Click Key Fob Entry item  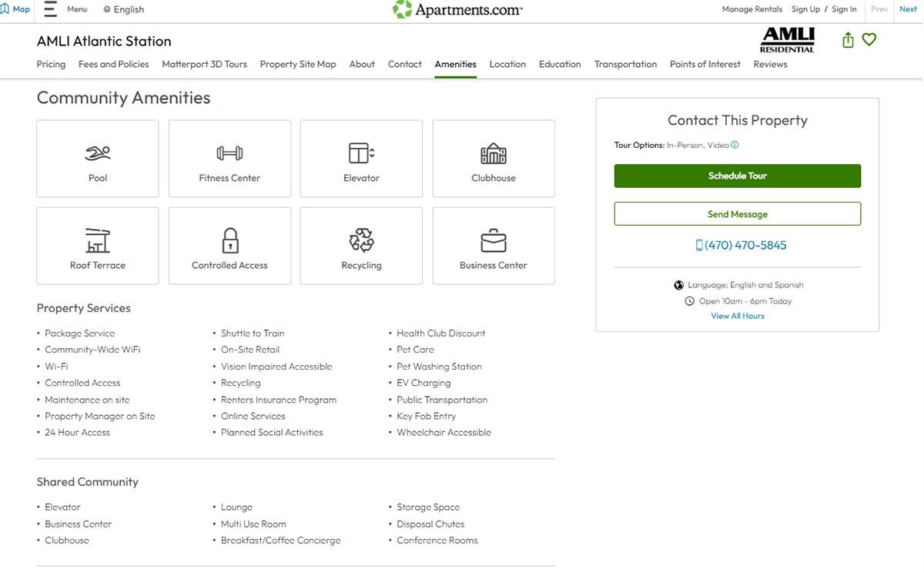(x=427, y=416)
